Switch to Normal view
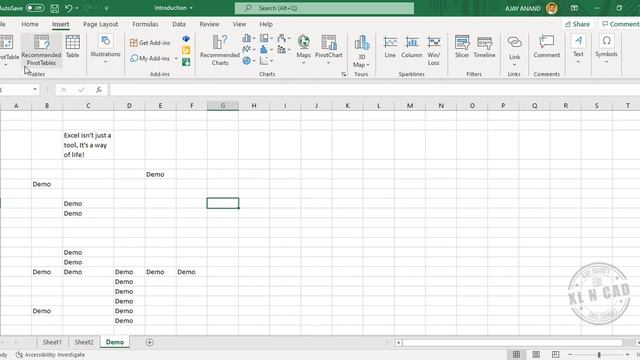Screen dimensions: 640x360 click(516, 354)
